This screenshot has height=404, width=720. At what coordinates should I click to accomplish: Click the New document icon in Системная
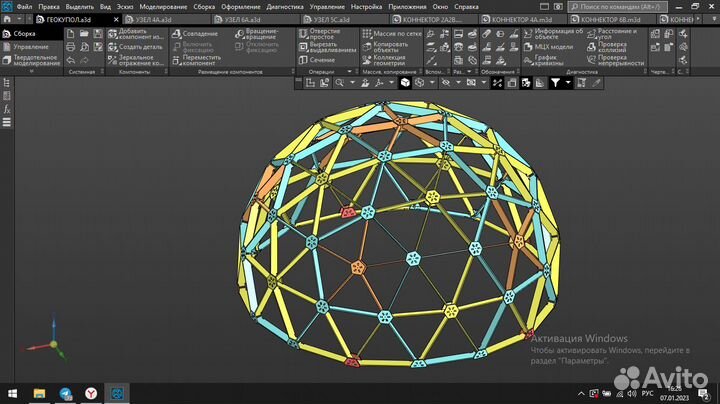tap(70, 34)
